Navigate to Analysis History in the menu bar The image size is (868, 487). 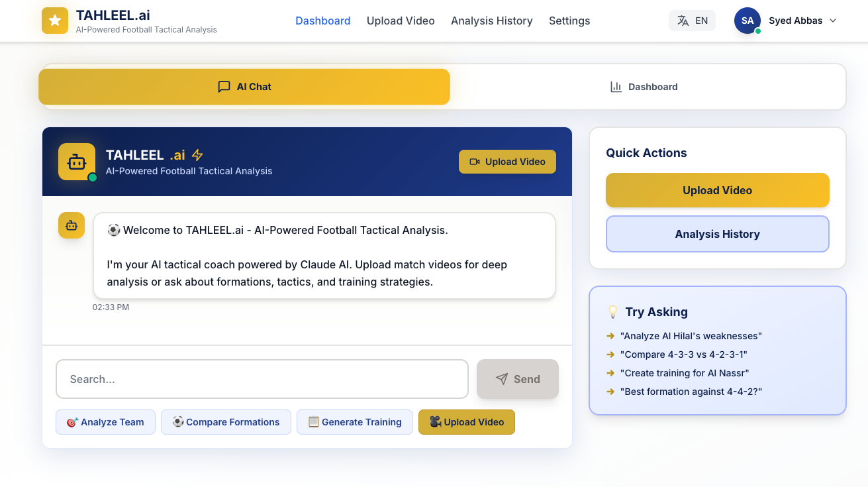click(491, 21)
